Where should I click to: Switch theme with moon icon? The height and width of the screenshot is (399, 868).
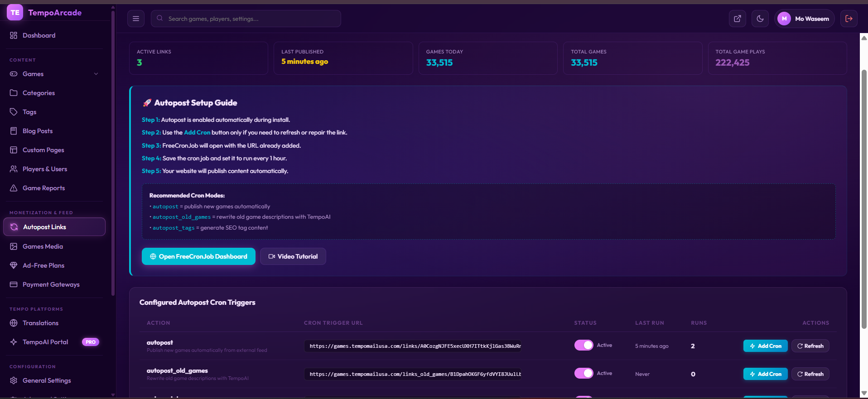[x=760, y=19]
